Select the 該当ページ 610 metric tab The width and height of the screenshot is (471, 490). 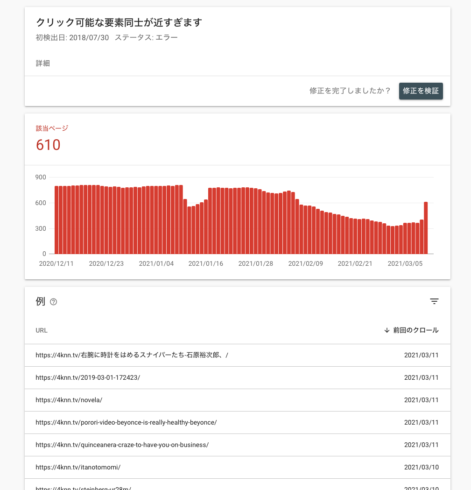pyautogui.click(x=52, y=139)
